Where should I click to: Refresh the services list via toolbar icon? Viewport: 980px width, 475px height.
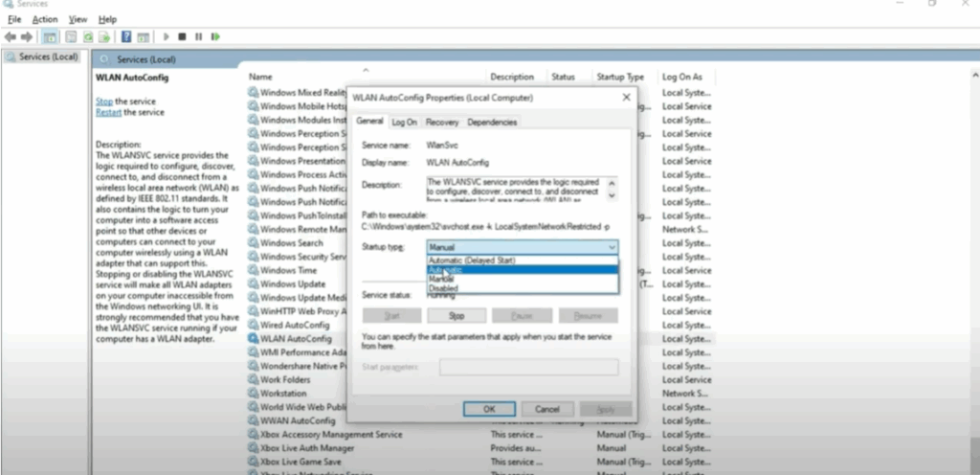(88, 37)
